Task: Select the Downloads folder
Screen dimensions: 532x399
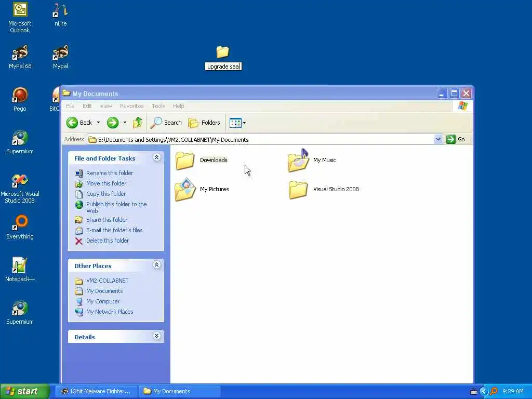Action: [x=202, y=160]
